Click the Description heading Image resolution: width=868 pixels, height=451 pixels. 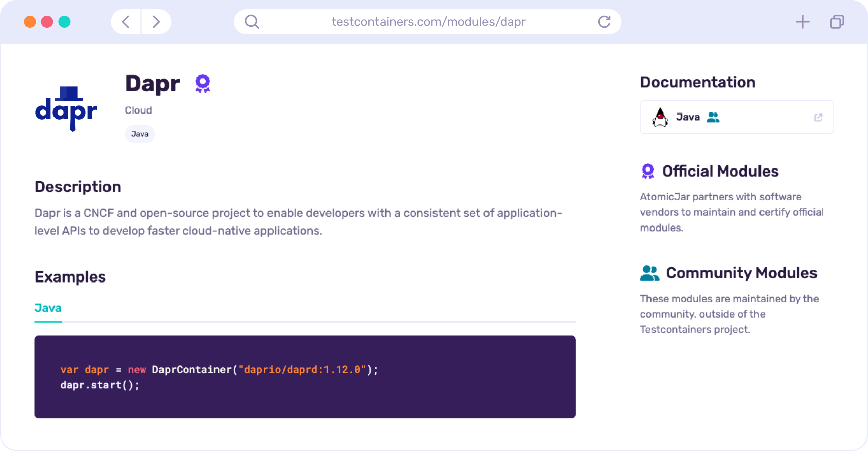coord(78,187)
